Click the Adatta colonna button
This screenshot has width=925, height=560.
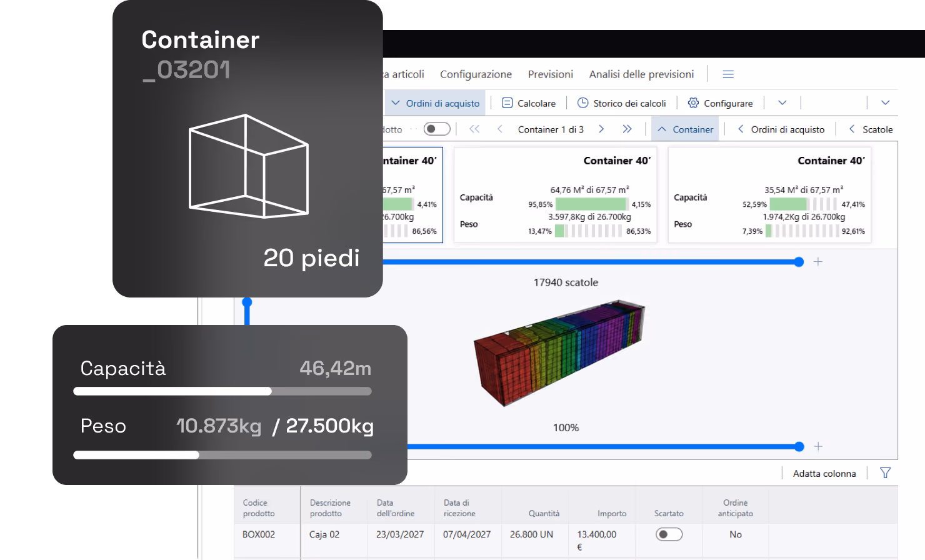pos(824,474)
